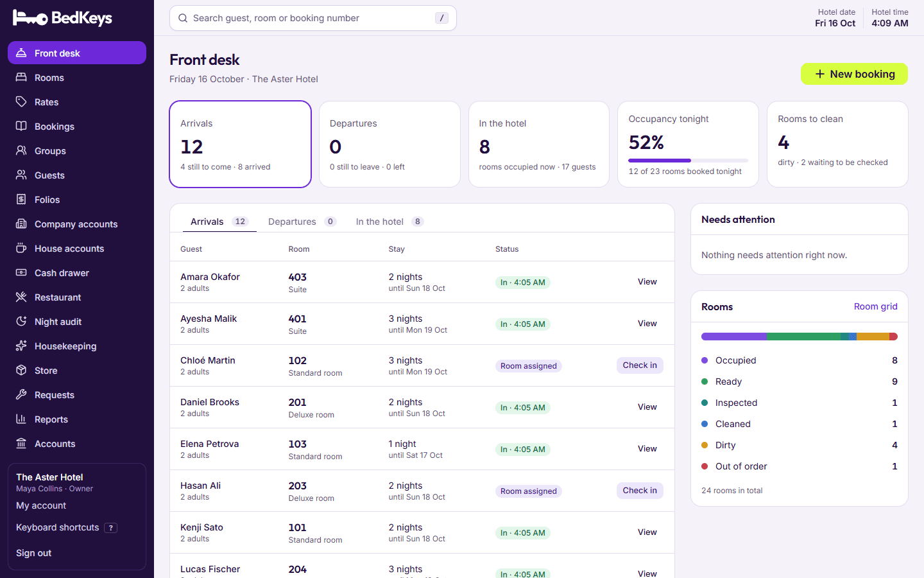924x578 pixels.
Task: Click the Company accounts building icon
Action: (x=21, y=223)
